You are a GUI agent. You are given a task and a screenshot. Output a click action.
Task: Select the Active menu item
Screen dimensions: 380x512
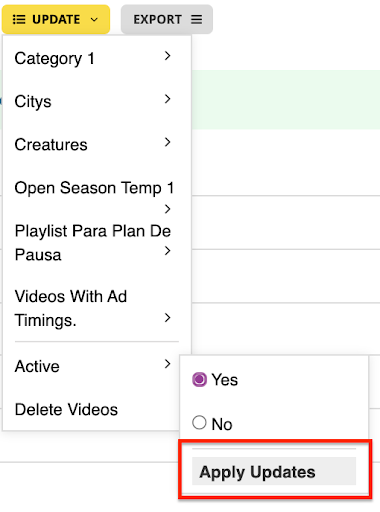click(37, 366)
